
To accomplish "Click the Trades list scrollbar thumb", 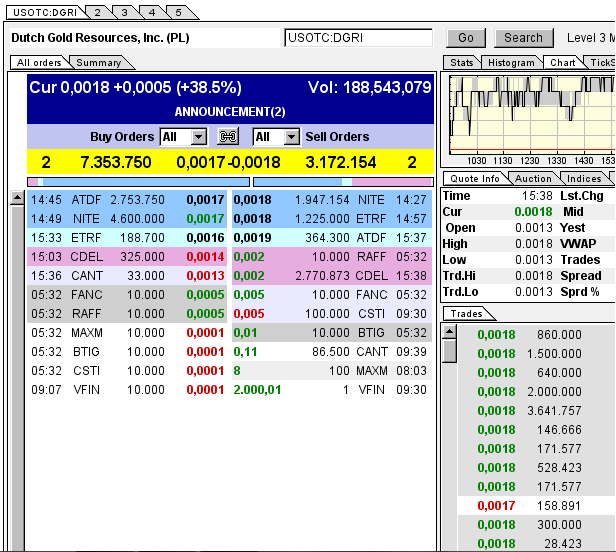I will point(449,351).
